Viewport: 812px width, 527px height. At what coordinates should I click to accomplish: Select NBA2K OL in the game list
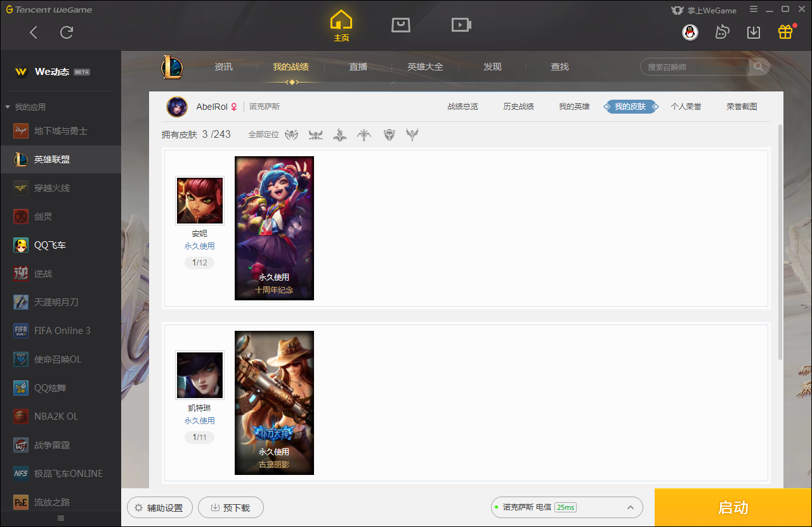60,417
